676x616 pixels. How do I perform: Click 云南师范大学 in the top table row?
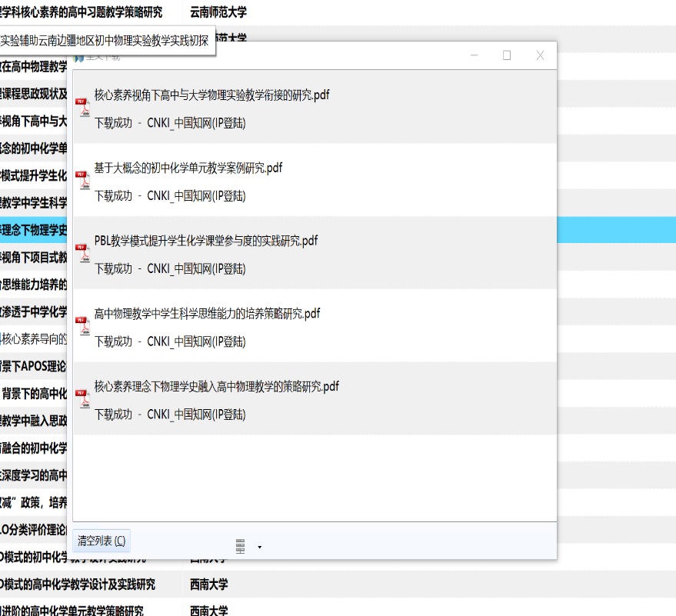click(218, 12)
